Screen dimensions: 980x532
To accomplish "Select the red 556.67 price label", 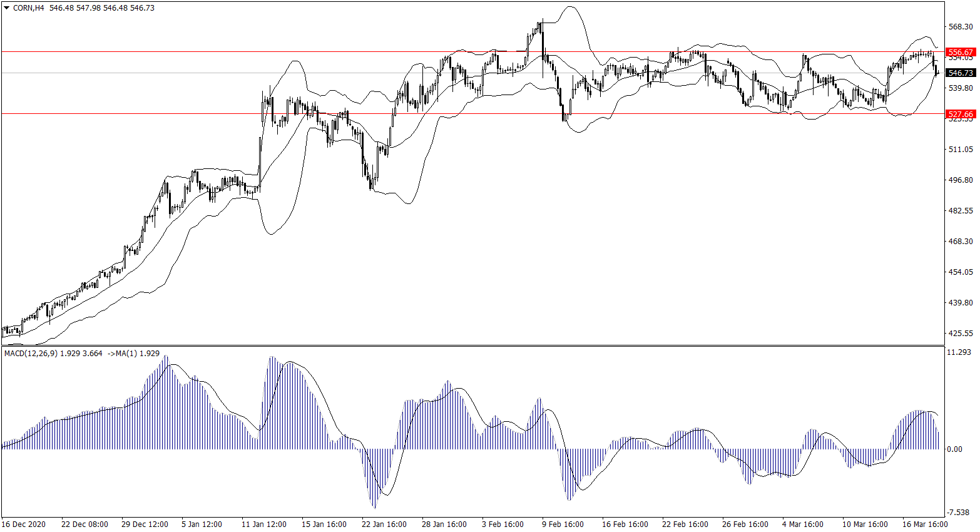I will click(961, 53).
